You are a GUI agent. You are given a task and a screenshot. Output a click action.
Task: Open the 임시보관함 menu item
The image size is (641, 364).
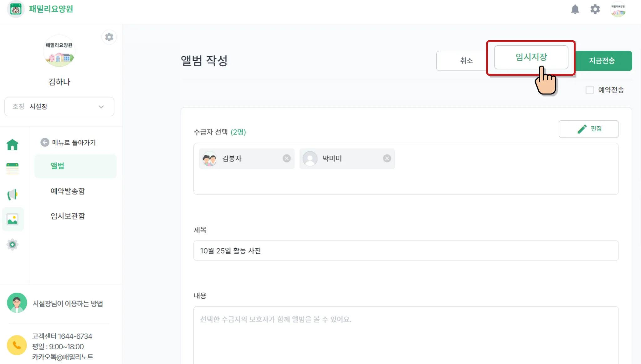68,216
